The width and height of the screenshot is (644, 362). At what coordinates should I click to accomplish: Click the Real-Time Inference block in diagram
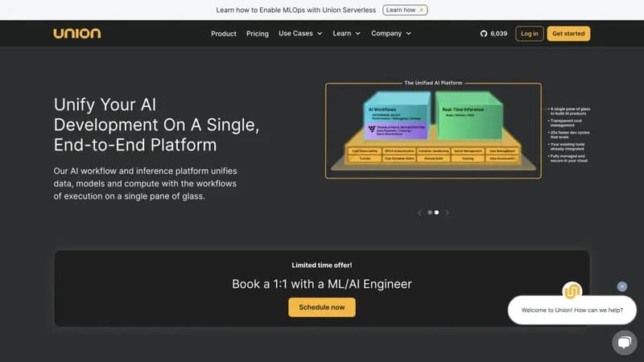click(x=469, y=116)
